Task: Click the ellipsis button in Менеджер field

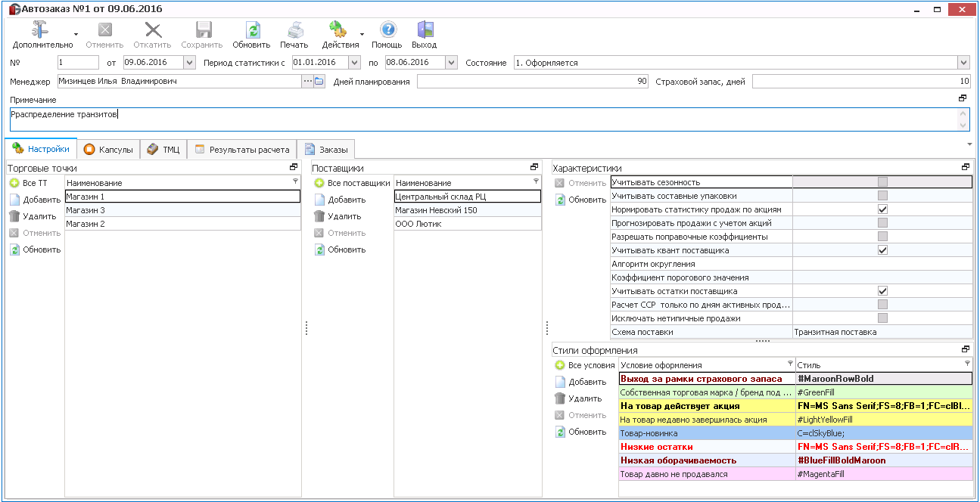Action: (307, 81)
